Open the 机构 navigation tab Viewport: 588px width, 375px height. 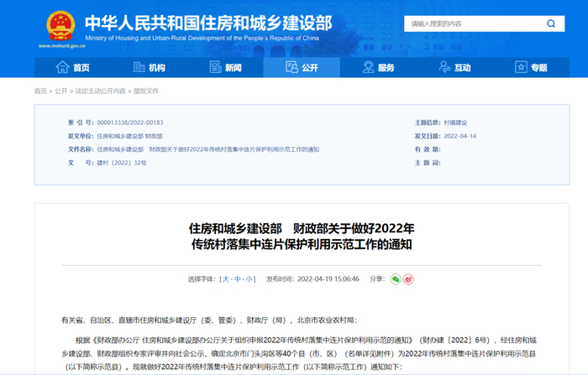coord(150,67)
